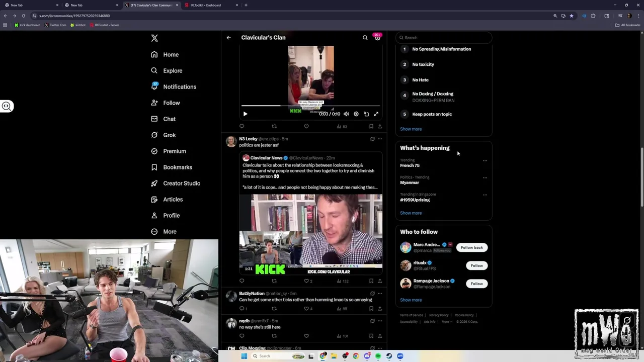
Task: Mute the video volume
Action: point(346,114)
